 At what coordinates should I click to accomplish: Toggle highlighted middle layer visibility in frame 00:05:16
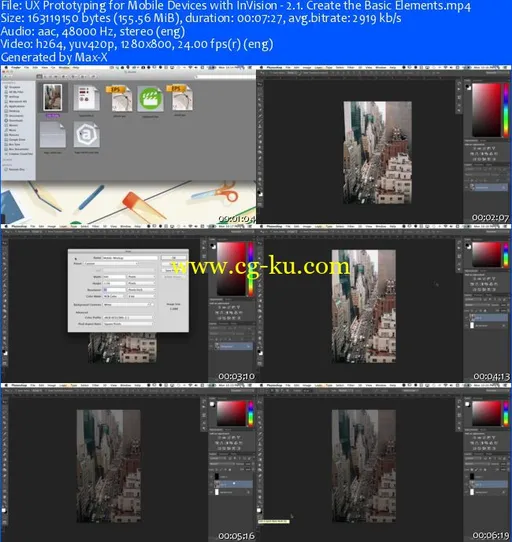click(x=212, y=484)
